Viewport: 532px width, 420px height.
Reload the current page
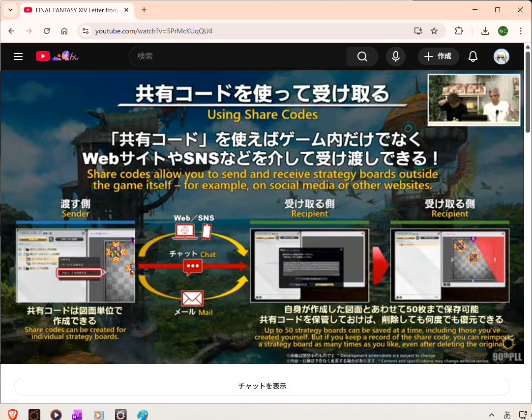tap(47, 31)
